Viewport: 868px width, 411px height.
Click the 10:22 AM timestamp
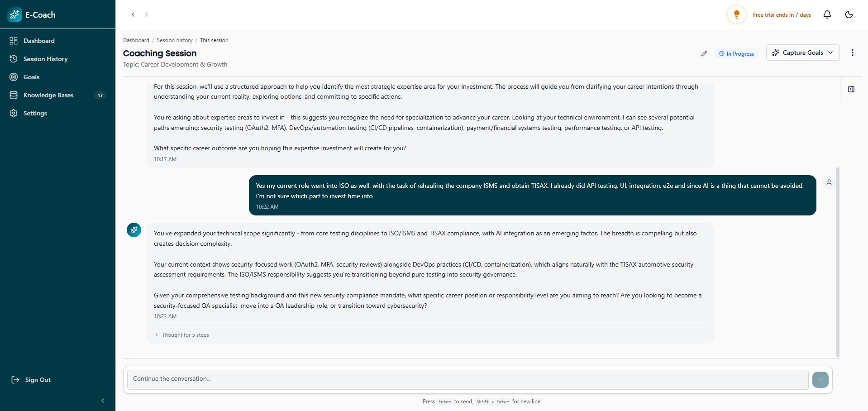(267, 207)
